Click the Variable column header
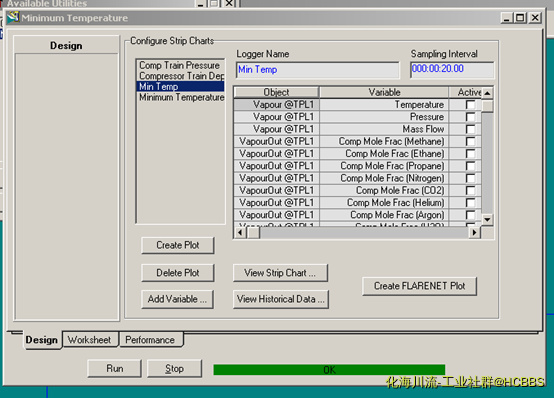 tap(384, 93)
